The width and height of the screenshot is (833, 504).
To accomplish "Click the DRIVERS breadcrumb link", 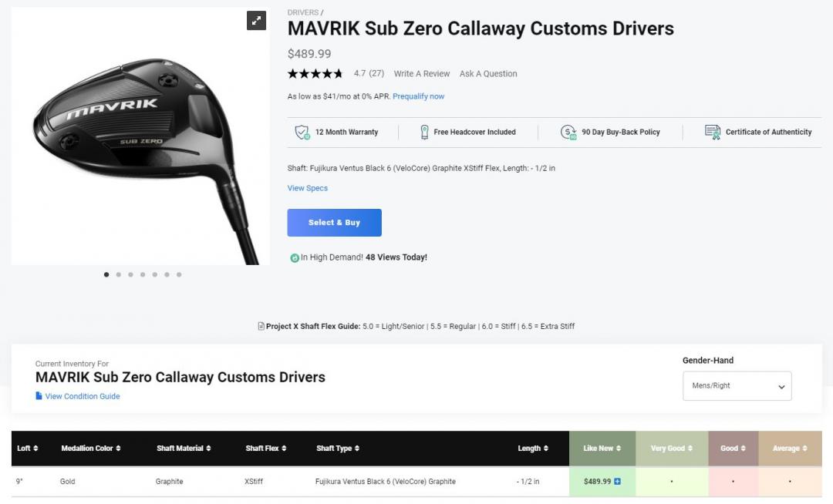I will 303,12.
